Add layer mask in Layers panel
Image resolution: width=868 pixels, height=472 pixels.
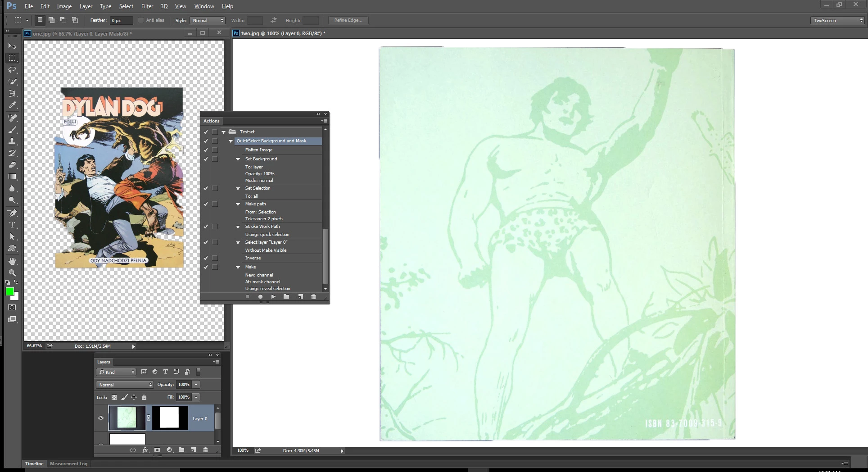pyautogui.click(x=157, y=450)
